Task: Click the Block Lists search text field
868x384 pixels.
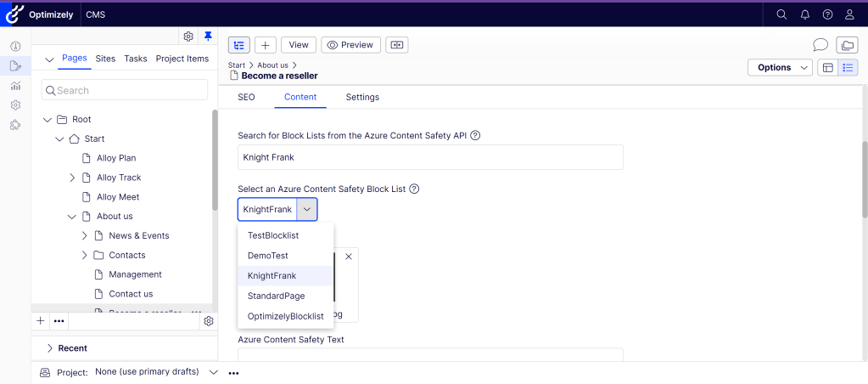Action: point(430,157)
